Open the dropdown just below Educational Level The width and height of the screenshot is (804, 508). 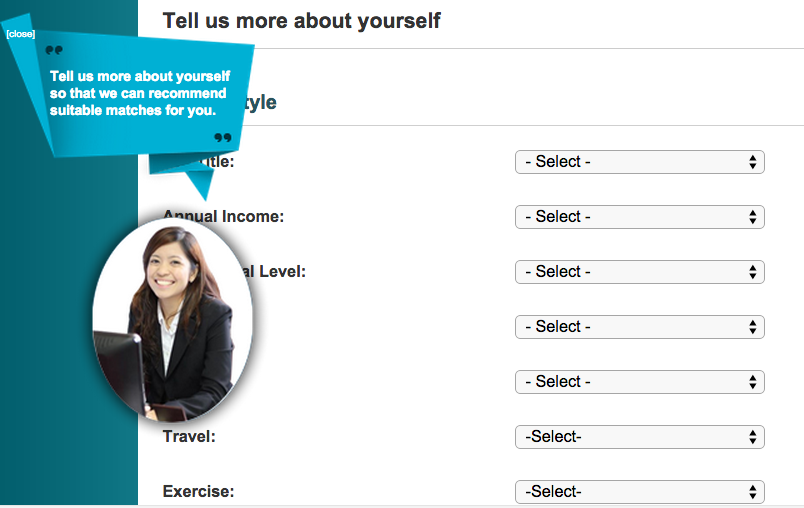click(639, 327)
